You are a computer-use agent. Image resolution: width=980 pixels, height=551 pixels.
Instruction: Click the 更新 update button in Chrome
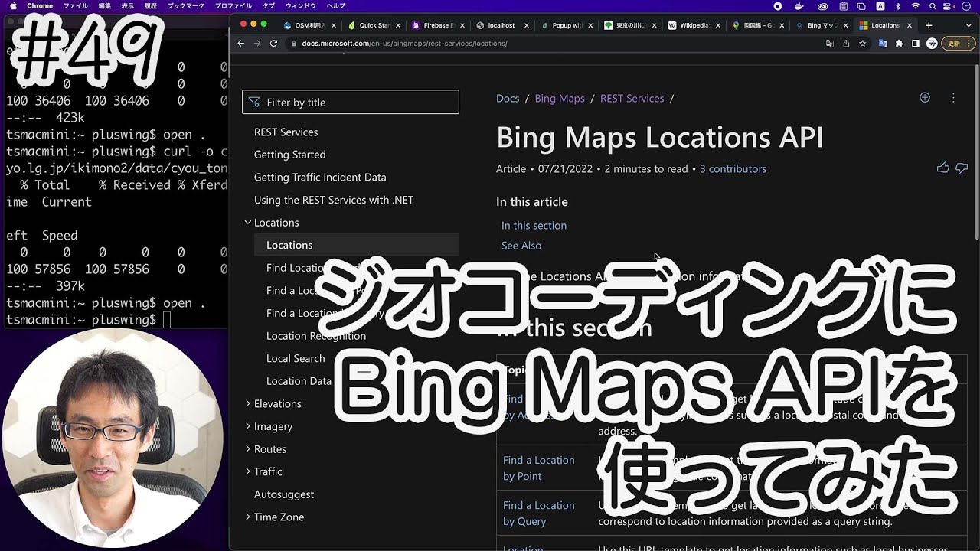(x=959, y=44)
